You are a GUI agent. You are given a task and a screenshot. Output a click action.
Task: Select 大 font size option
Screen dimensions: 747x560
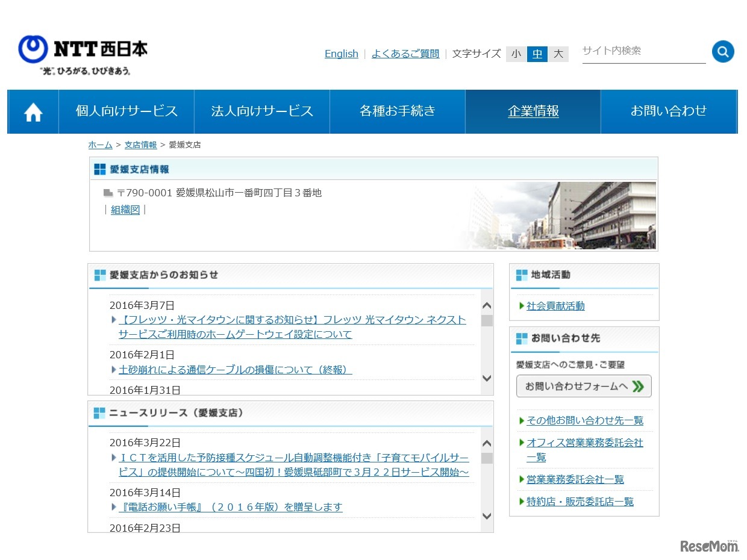(558, 54)
